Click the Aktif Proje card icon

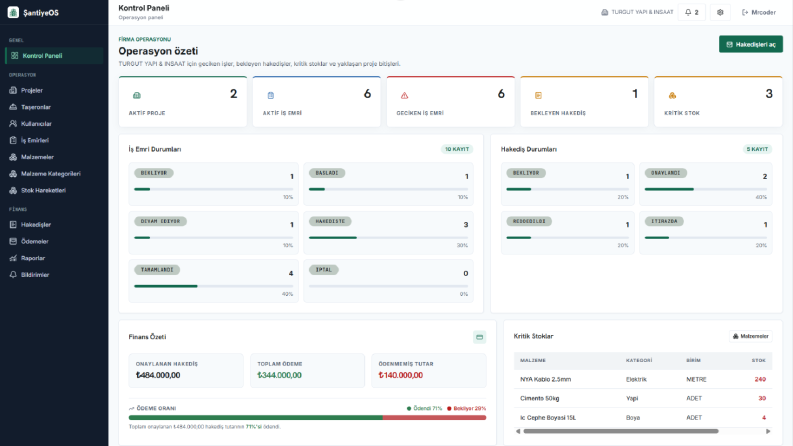(137, 95)
